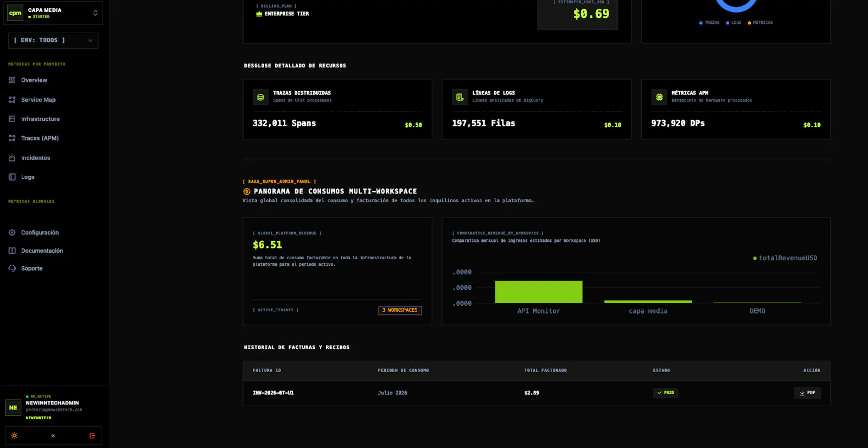The width and height of the screenshot is (868, 448).
Task: Toggle the METRICAS legend item
Action: [x=760, y=23]
